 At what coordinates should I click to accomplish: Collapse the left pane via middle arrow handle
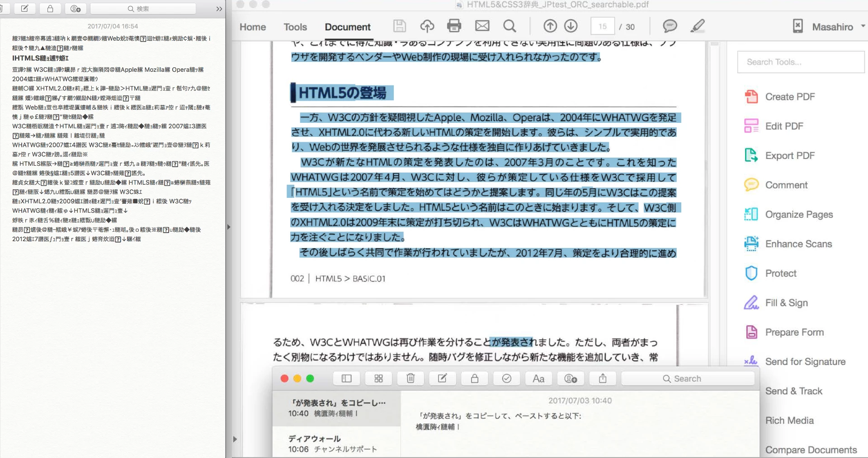click(x=229, y=227)
